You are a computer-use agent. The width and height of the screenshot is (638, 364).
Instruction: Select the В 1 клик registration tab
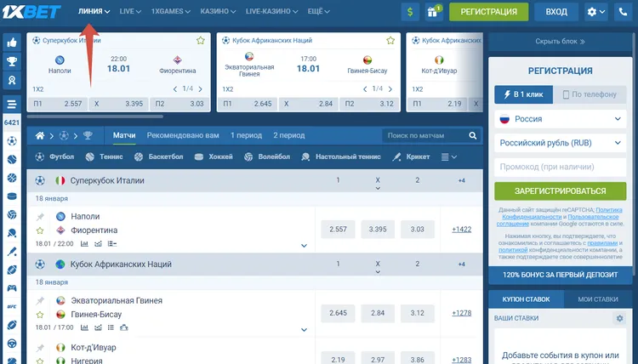(x=524, y=94)
